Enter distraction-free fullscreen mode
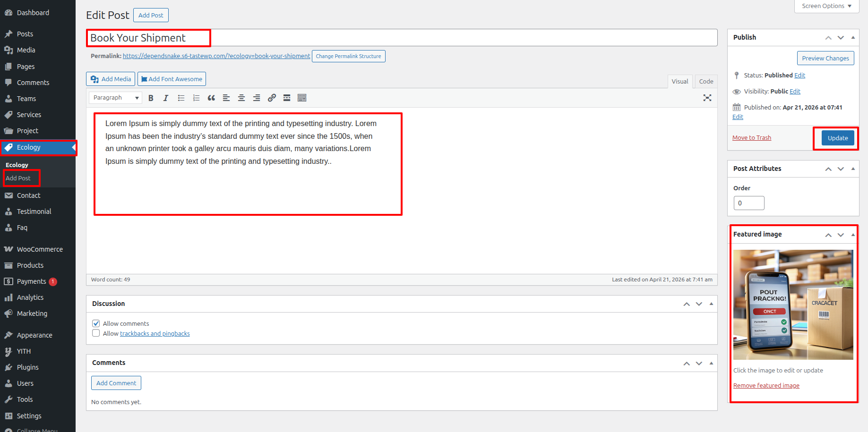 click(x=707, y=98)
